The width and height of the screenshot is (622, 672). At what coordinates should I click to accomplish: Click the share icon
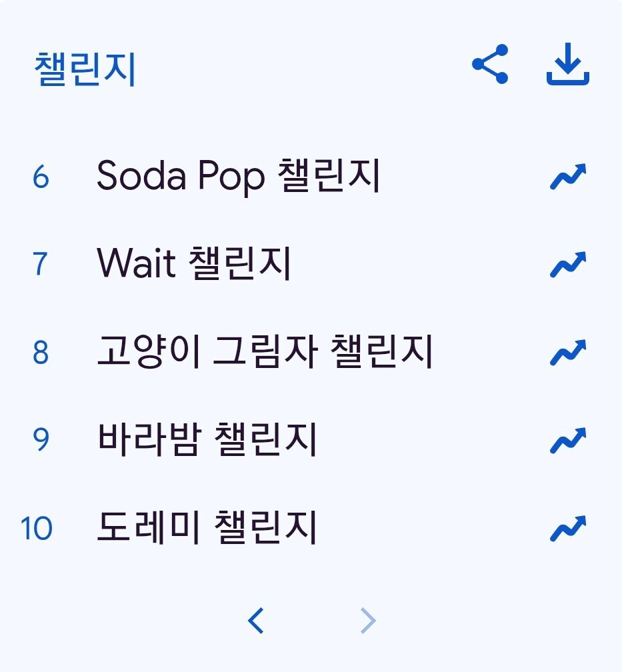coord(490,64)
